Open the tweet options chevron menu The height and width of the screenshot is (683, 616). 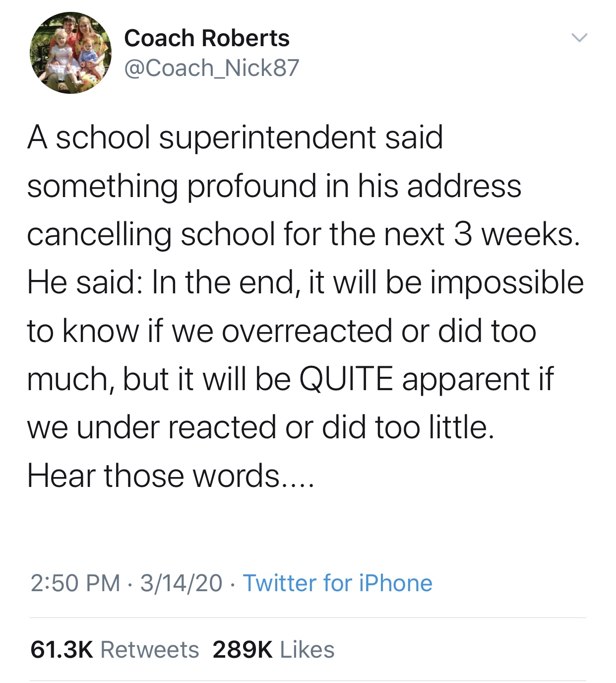[579, 38]
